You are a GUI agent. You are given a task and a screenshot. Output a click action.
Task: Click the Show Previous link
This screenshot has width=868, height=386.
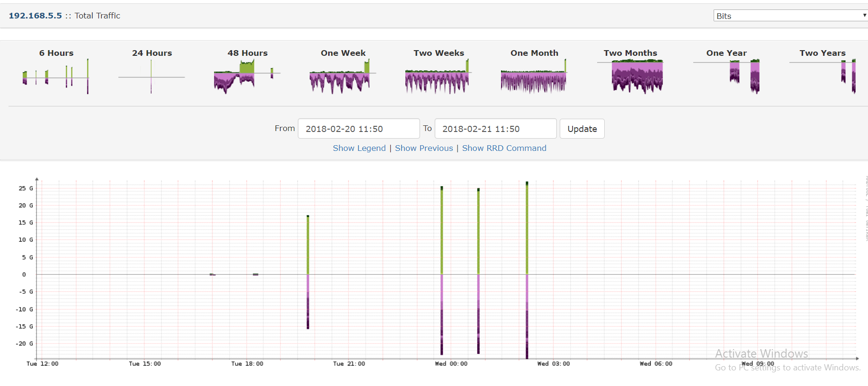[424, 148]
